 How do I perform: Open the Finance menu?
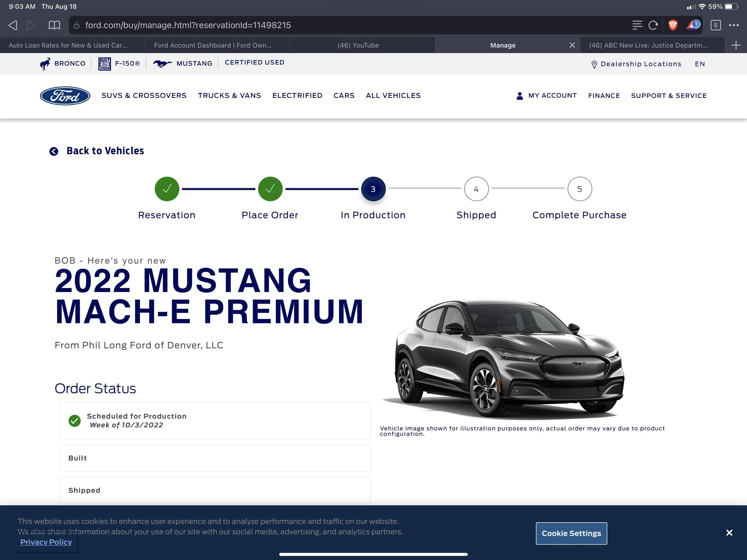604,96
